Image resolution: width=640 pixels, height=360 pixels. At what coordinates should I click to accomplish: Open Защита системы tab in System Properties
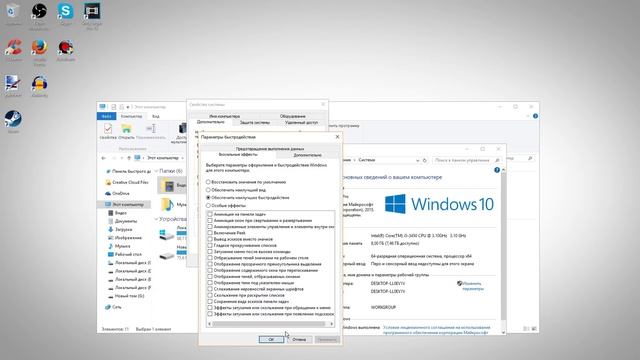[x=255, y=122]
